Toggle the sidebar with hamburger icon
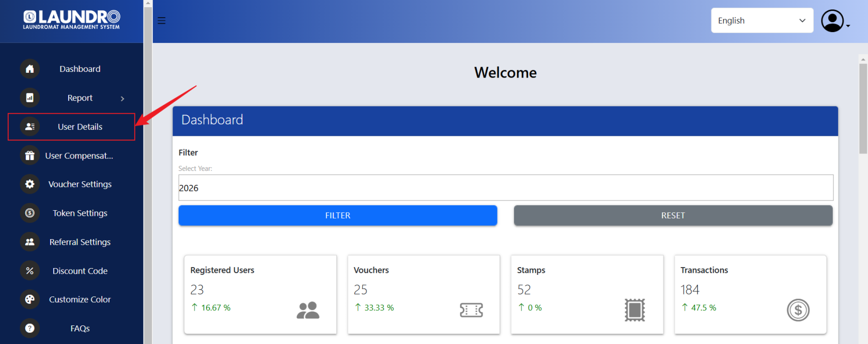Screen dimensions: 868x344 162,21
